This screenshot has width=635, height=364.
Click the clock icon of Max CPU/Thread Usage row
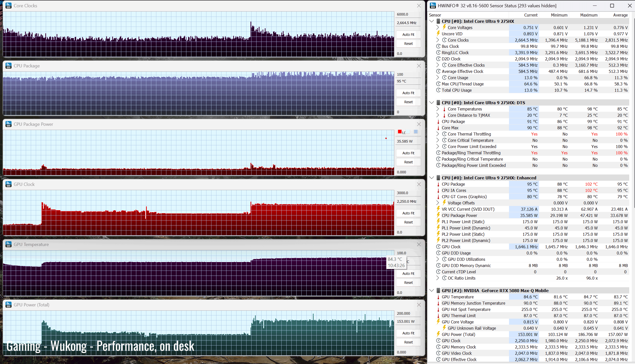[438, 84]
